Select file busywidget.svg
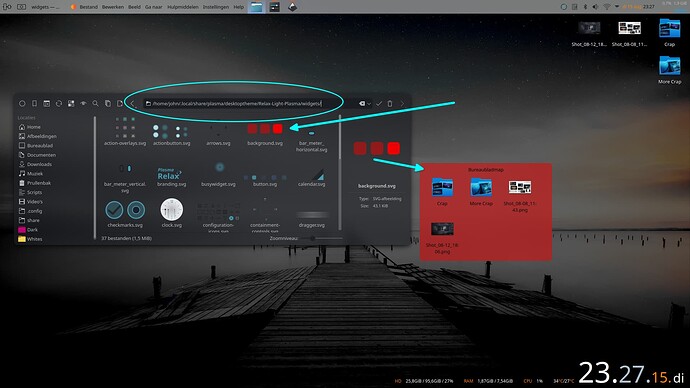690x388 pixels. point(218,174)
